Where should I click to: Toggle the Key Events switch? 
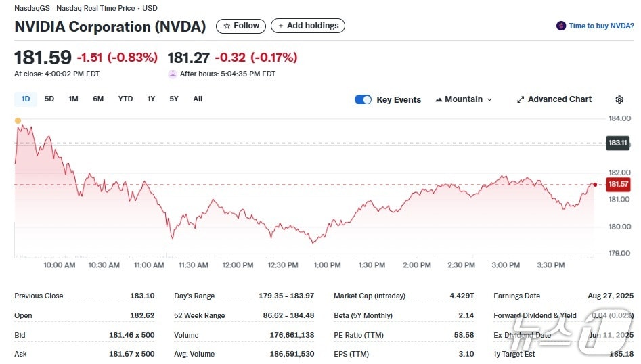point(363,99)
